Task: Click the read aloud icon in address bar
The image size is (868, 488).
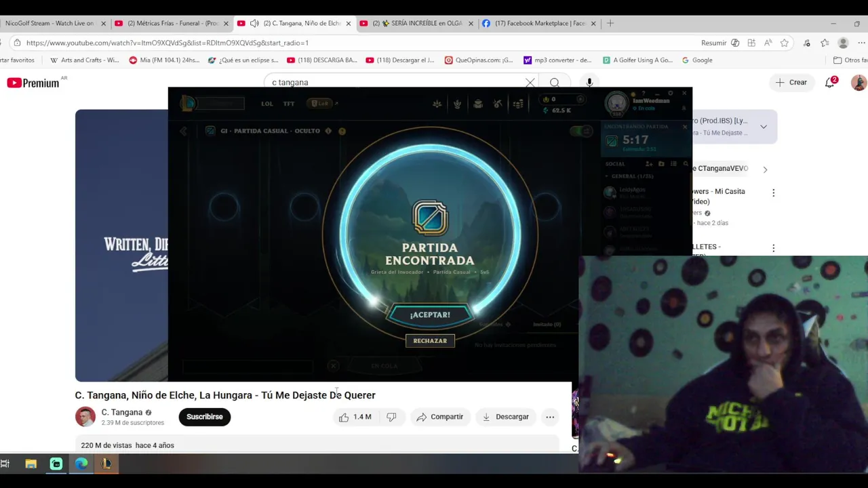Action: [768, 43]
